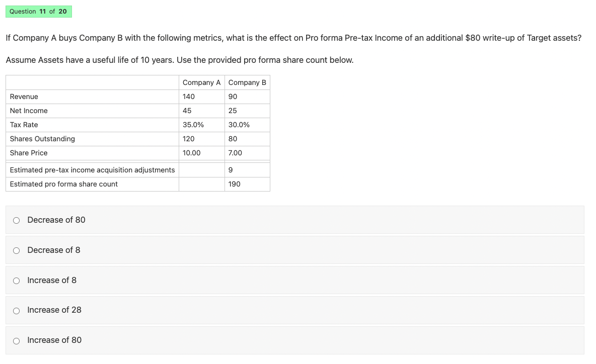Mark 'Increase of 80' radio button
Image resolution: width=596 pixels, height=364 pixels.
[x=16, y=341]
